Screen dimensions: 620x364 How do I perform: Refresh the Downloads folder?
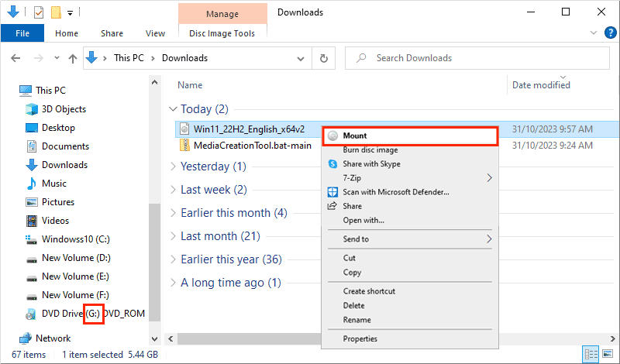[324, 59]
